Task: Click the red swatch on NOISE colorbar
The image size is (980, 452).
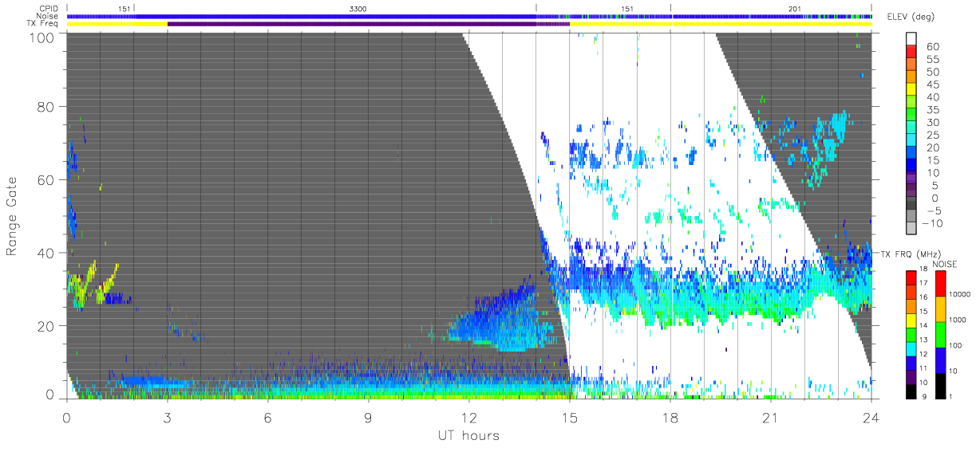Action: pyautogui.click(x=939, y=284)
